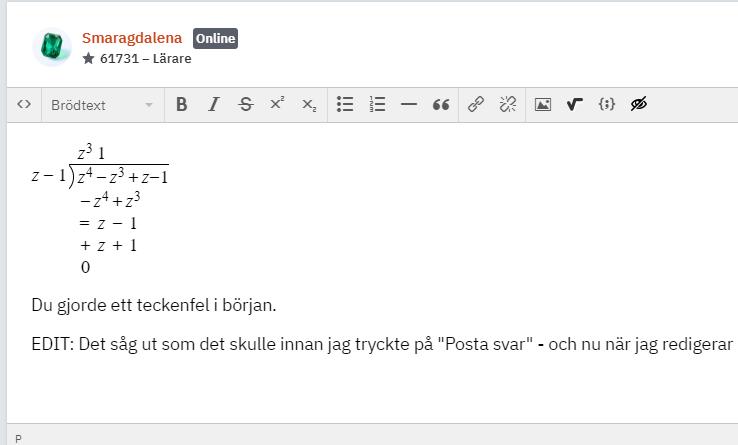Open the Brödtext paragraph style dropdown
The height and width of the screenshot is (445, 738).
[101, 104]
